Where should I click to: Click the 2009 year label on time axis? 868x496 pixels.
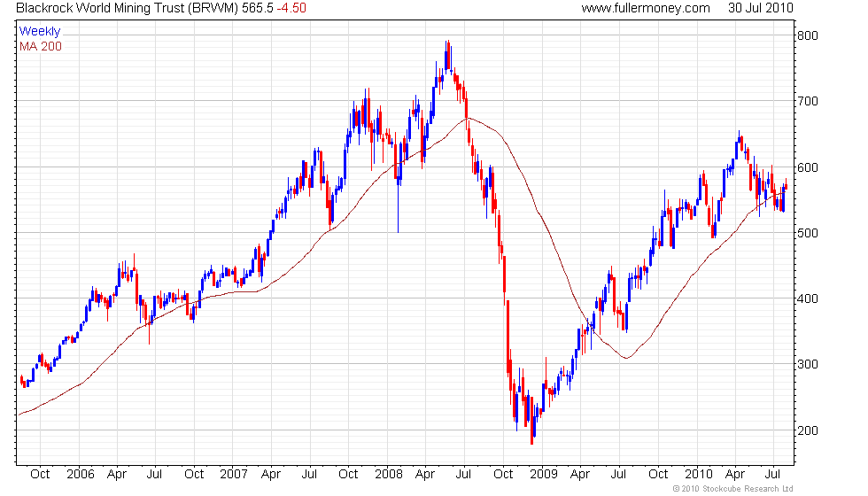(544, 475)
